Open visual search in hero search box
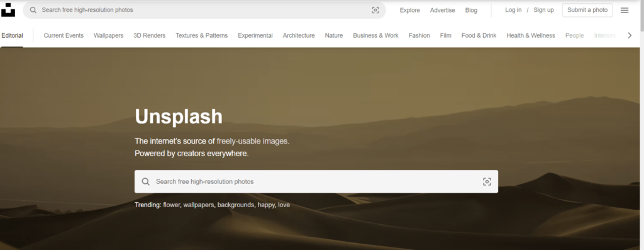The height and width of the screenshot is (250, 644). [487, 182]
